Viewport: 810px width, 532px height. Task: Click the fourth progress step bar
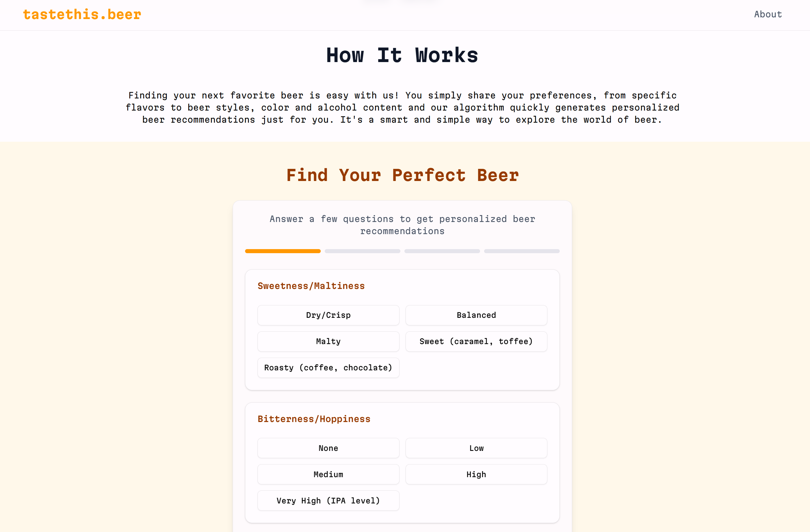[522, 251]
